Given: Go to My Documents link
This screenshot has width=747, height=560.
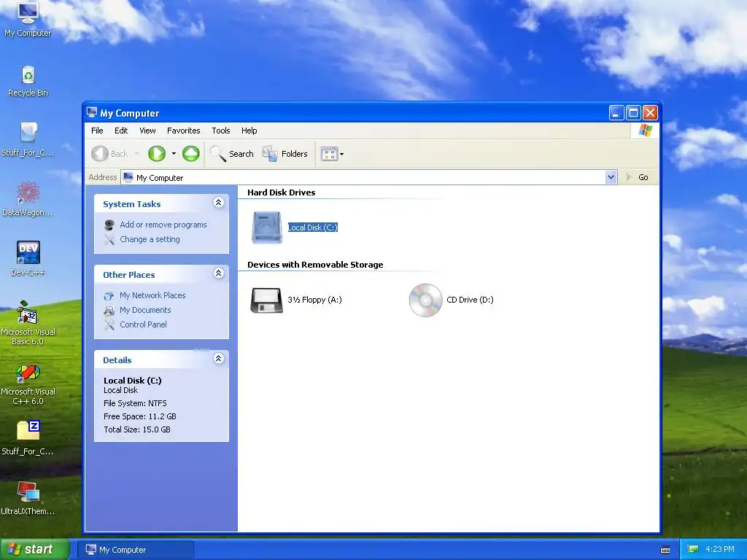Looking at the screenshot, I should (x=145, y=310).
